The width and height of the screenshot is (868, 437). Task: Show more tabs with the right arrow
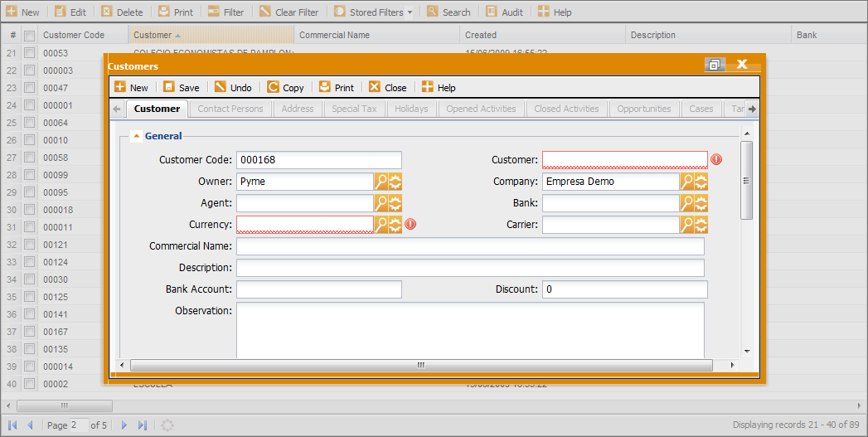coord(752,109)
